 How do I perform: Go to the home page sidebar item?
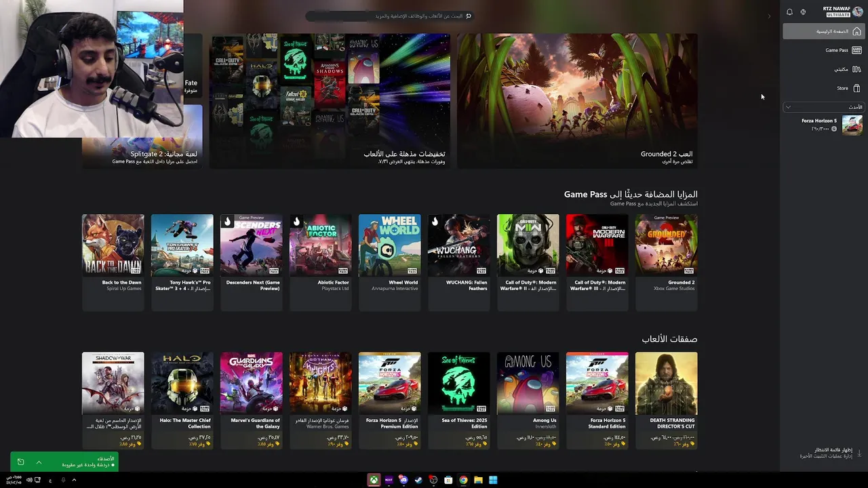click(x=823, y=31)
